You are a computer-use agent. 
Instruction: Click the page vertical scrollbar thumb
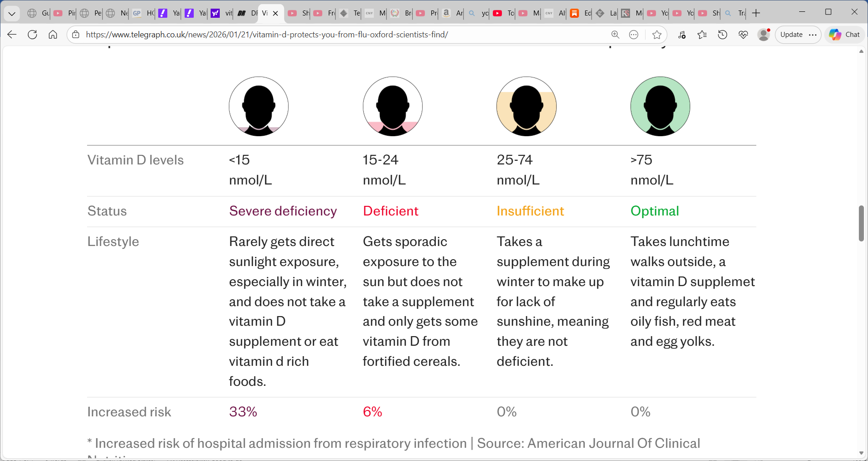(861, 223)
